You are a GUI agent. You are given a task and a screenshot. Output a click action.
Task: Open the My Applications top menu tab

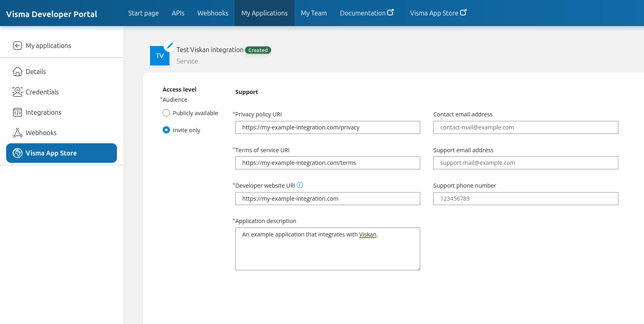(x=264, y=13)
